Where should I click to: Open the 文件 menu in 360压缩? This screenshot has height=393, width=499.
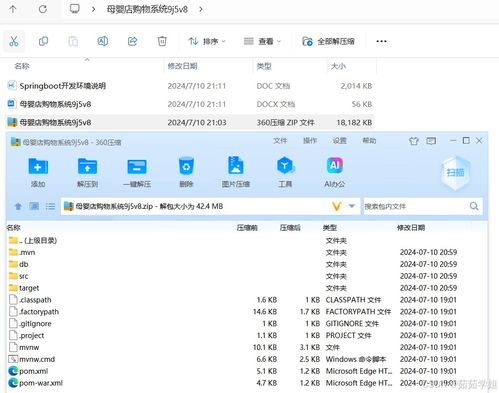click(x=280, y=141)
